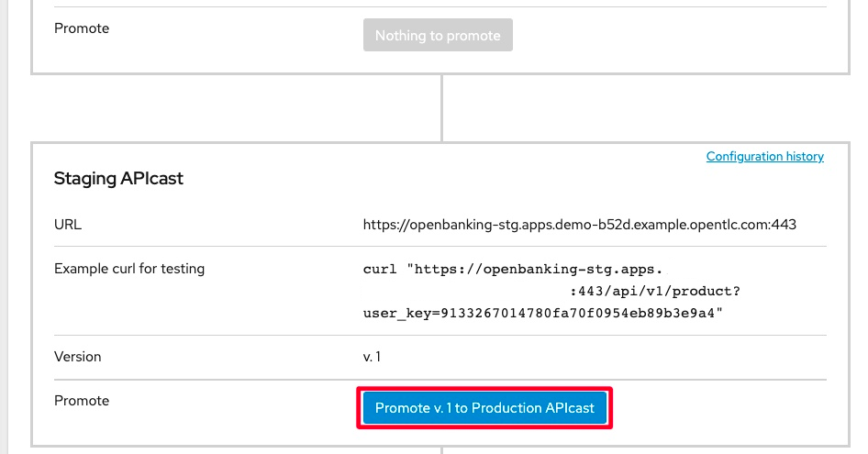Click the version value v. 1

pyautogui.click(x=373, y=357)
